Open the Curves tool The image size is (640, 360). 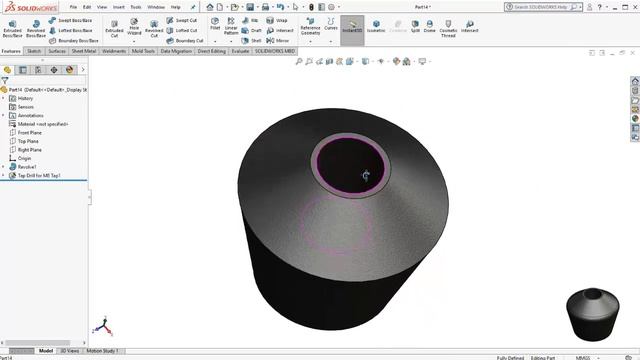[331, 24]
